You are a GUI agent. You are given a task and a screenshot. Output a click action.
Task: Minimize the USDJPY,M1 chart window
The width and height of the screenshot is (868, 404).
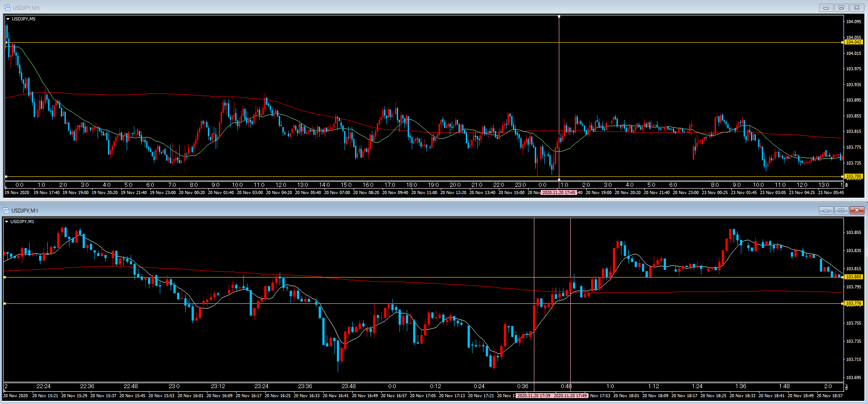click(x=826, y=210)
